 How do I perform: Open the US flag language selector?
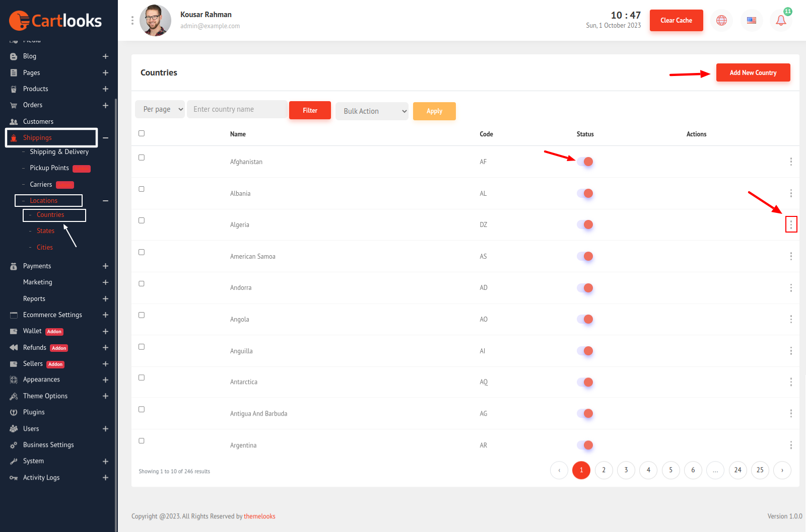[x=751, y=21]
